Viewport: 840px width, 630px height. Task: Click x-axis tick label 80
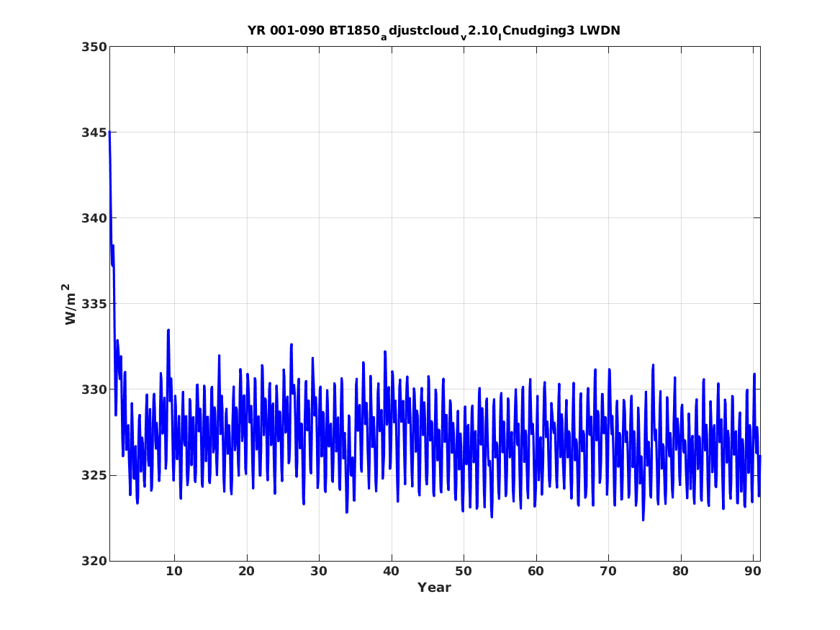(x=680, y=572)
